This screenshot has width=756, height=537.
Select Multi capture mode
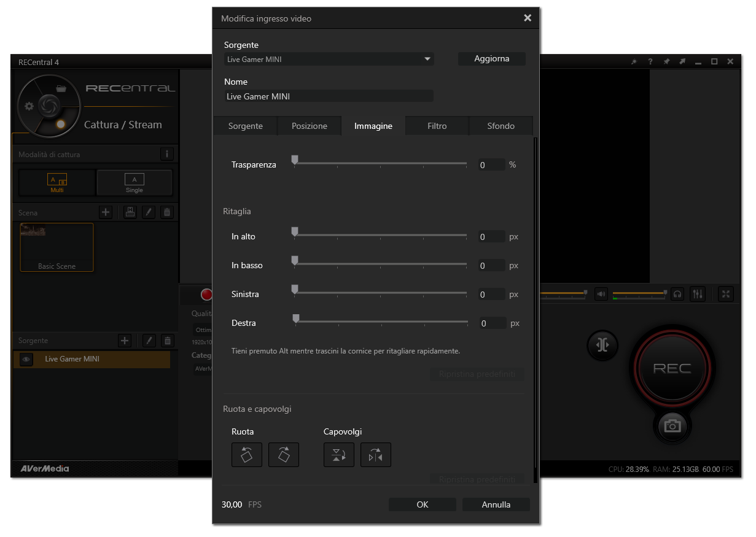(57, 182)
